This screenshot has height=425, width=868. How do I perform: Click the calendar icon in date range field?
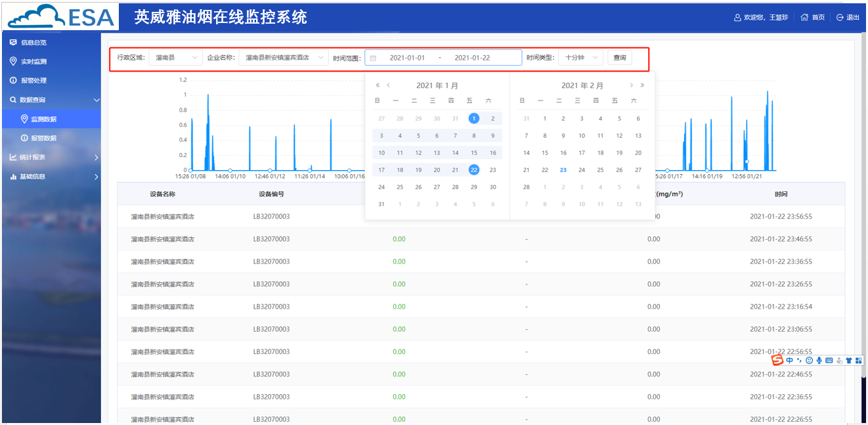click(x=373, y=58)
